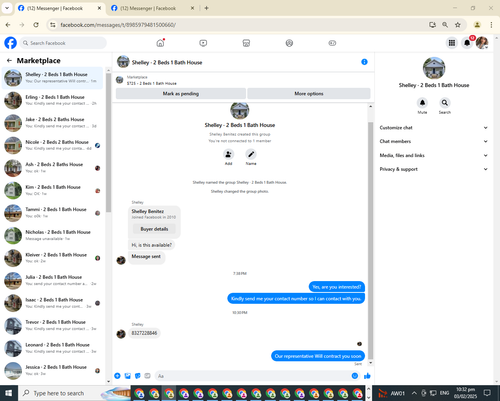Image resolution: width=500 pixels, height=401 pixels.
Task: Go to the Home feed icon
Action: click(x=160, y=43)
